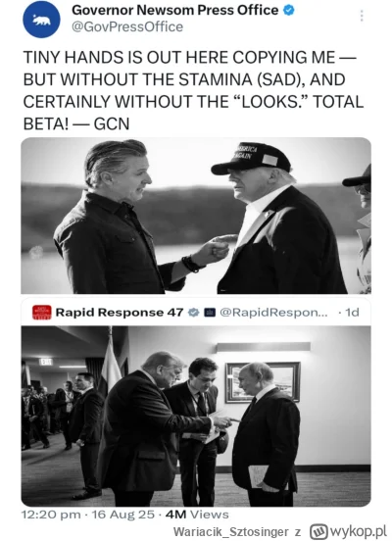Open the Rapid Response 47 account name
The height and width of the screenshot is (541, 392).
point(120,313)
